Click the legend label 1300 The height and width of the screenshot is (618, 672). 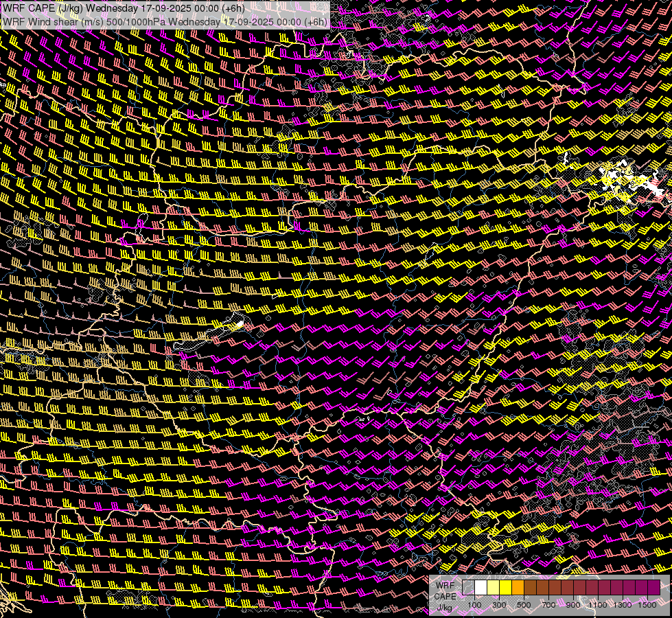(623, 605)
